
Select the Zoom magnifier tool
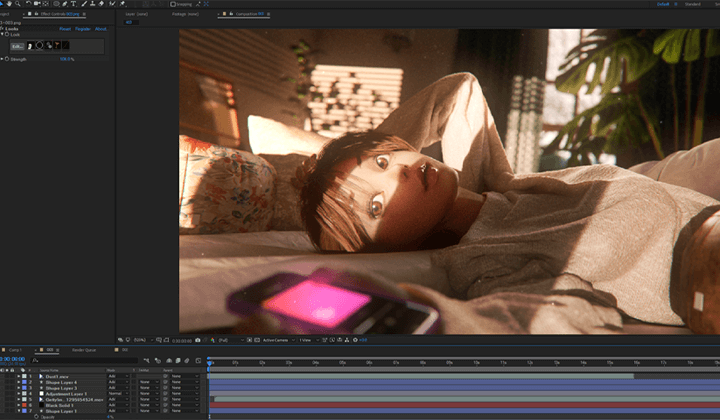18,4
